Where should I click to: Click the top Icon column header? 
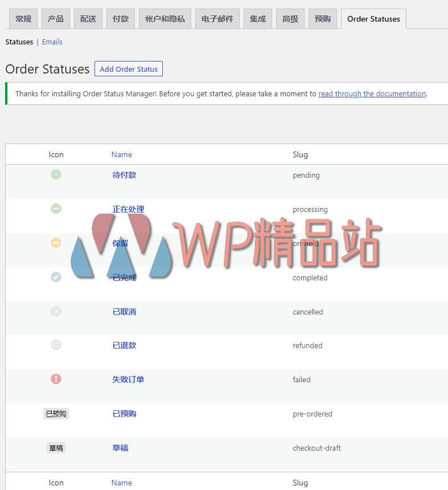(x=56, y=154)
